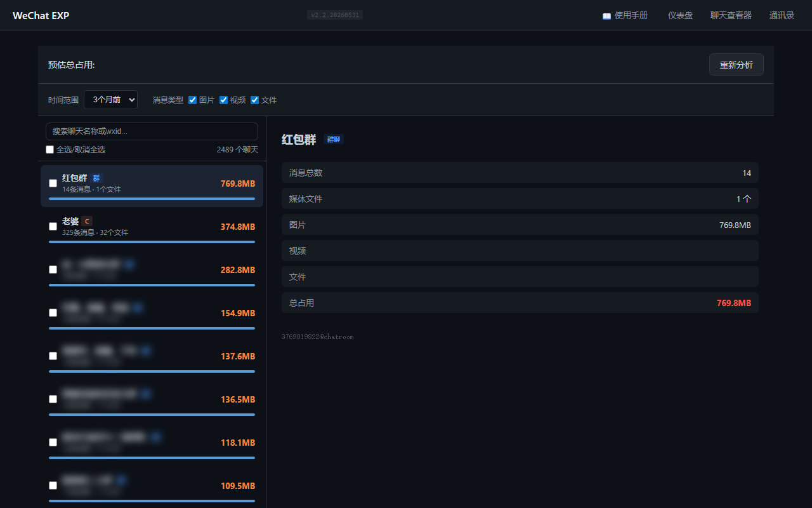Select the 老婆 chat checkbox
Screen dimensions: 812x508
tap(53, 227)
